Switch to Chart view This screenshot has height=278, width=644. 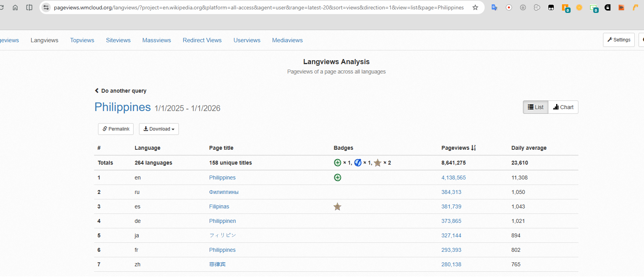[563, 107]
